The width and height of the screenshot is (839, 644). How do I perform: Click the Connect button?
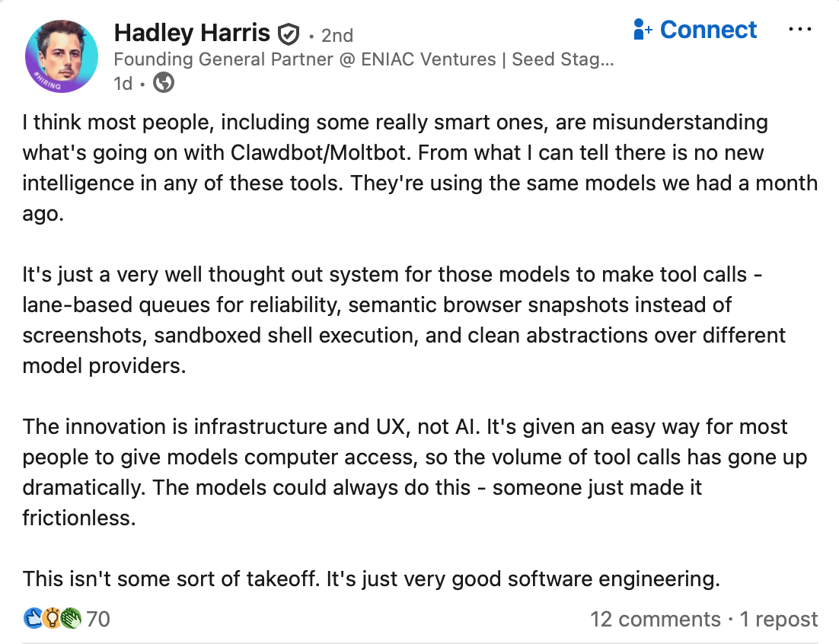click(x=695, y=30)
